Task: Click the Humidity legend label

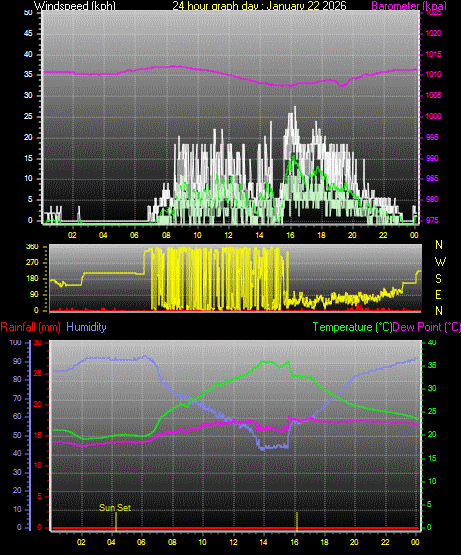Action: (x=86, y=327)
